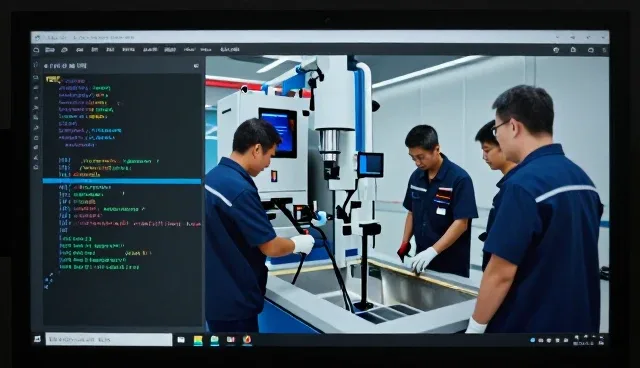The width and height of the screenshot is (640, 368).
Task: Click the blue circular icon in system tray
Action: coord(532,340)
